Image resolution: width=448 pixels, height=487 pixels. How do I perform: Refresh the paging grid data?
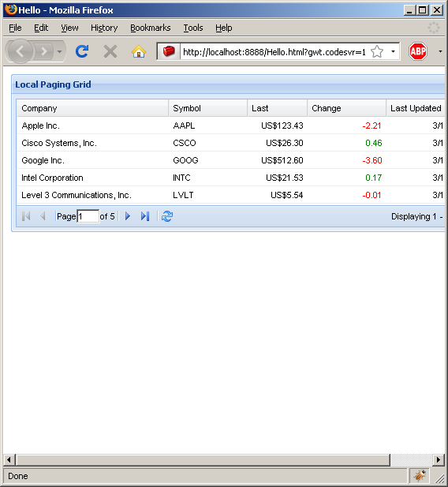click(x=167, y=216)
